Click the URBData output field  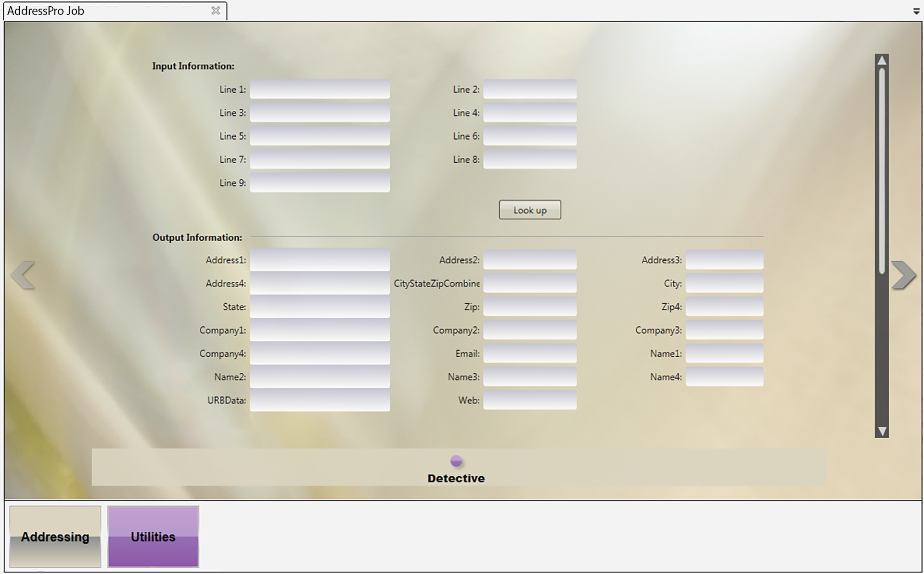(x=320, y=400)
